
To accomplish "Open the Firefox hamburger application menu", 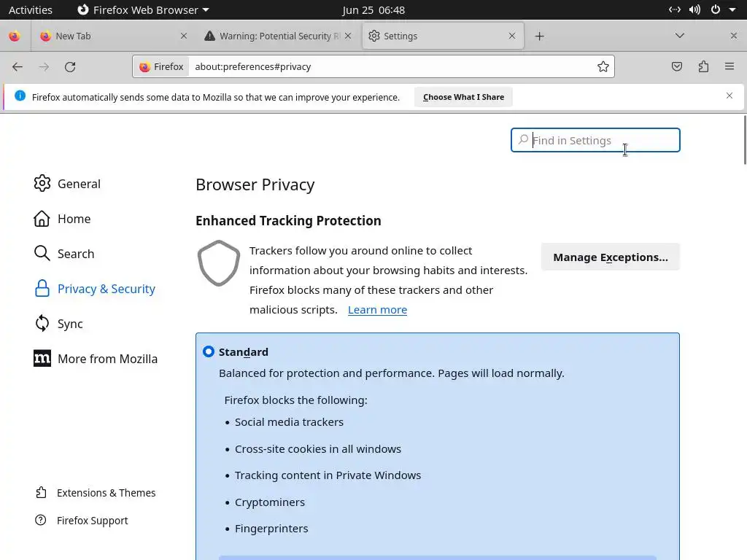I will pos(729,66).
